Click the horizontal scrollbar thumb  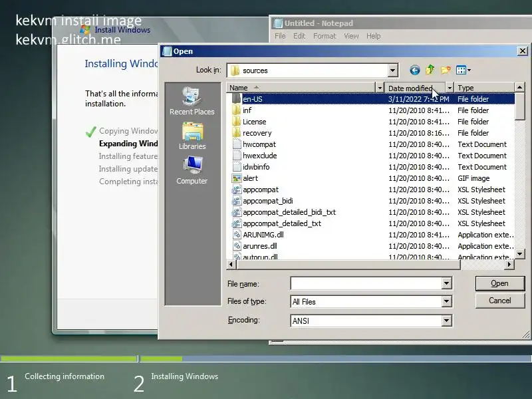tap(348, 264)
